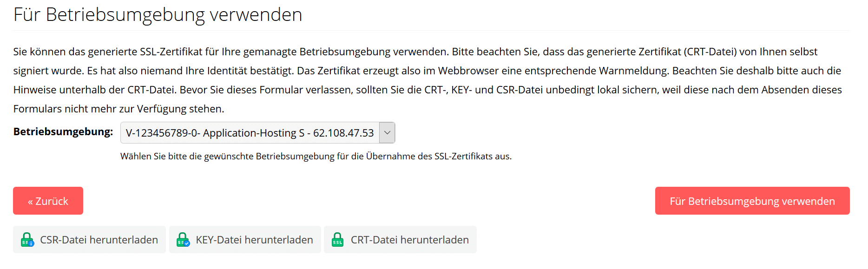Click the paragraph line starting signiert wurde
The height and width of the screenshot is (269, 868).
pyautogui.click(x=427, y=71)
